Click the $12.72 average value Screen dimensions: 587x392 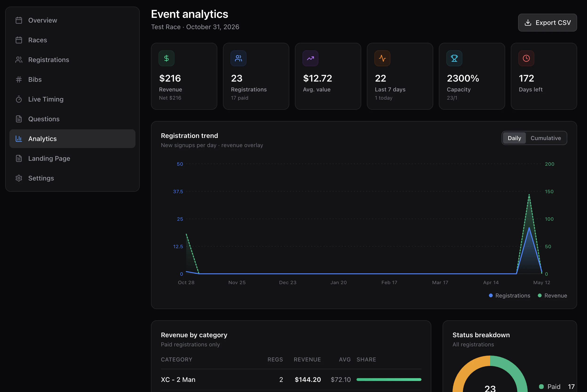pyautogui.click(x=317, y=78)
